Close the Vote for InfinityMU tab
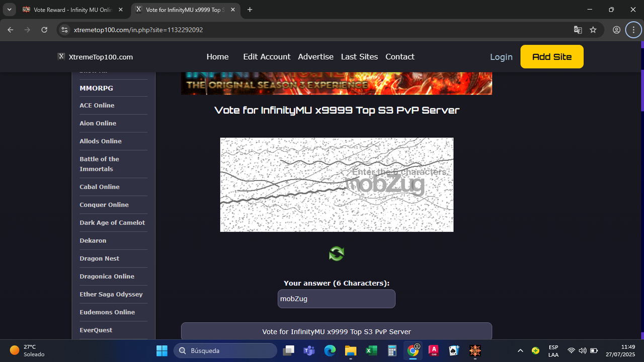This screenshot has height=362, width=644. [x=233, y=10]
